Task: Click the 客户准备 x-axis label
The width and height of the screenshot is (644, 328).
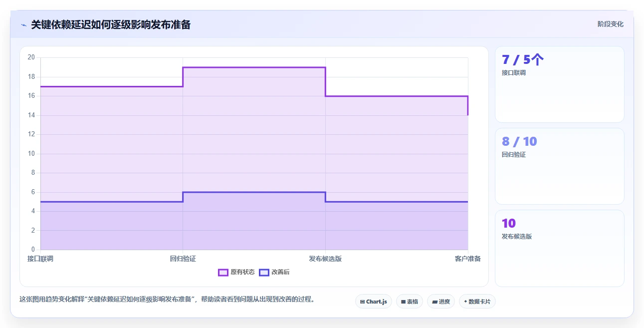Action: coord(468,259)
